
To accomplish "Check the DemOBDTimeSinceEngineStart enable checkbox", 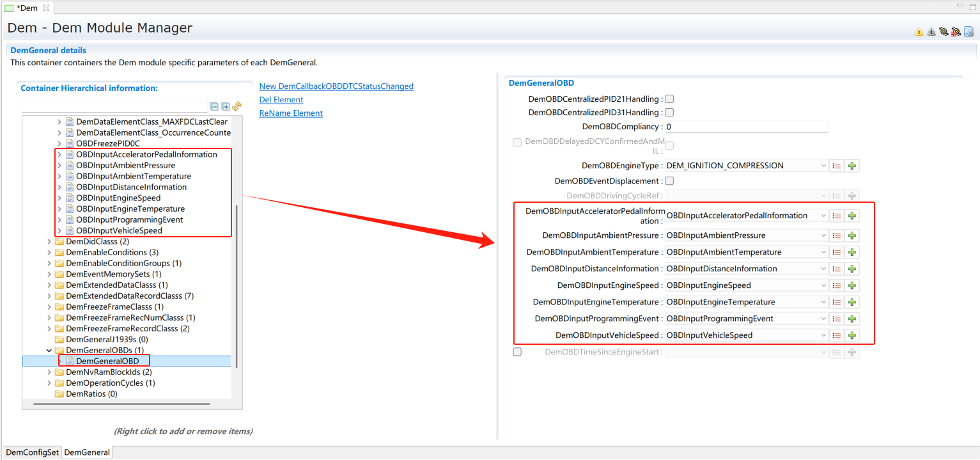I will [517, 352].
